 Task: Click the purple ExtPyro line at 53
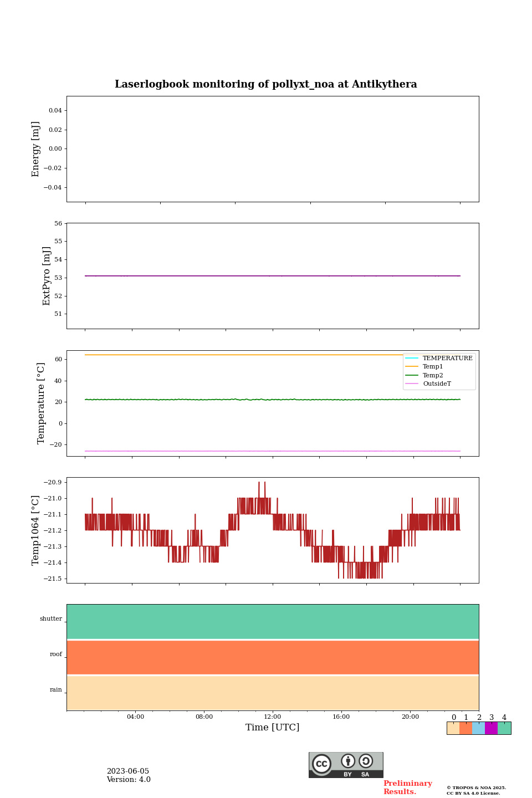[273, 276]
